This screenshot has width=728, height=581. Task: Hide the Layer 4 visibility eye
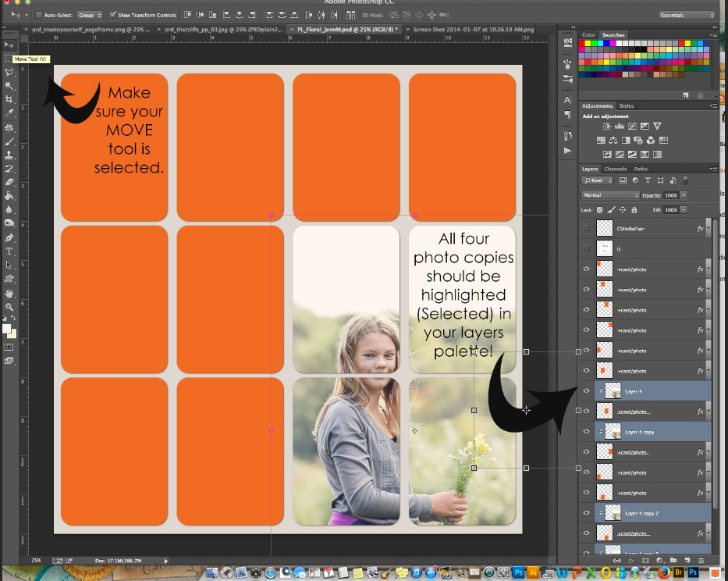click(x=587, y=390)
